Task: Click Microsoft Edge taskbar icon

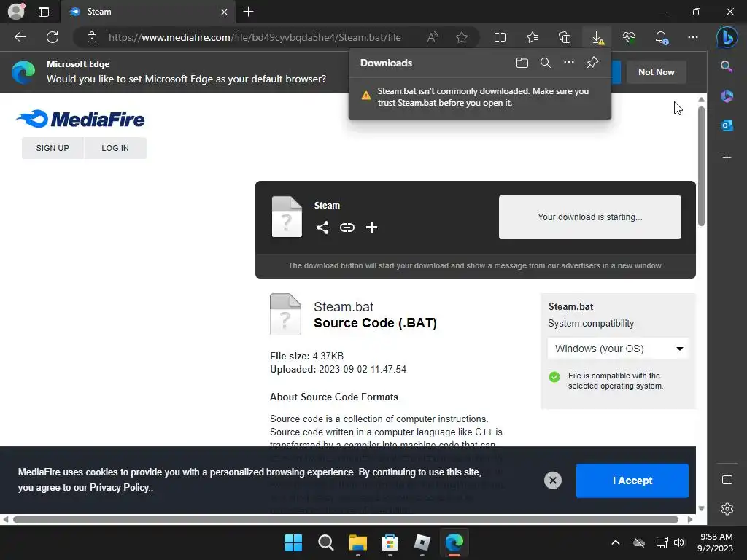Action: [x=454, y=542]
